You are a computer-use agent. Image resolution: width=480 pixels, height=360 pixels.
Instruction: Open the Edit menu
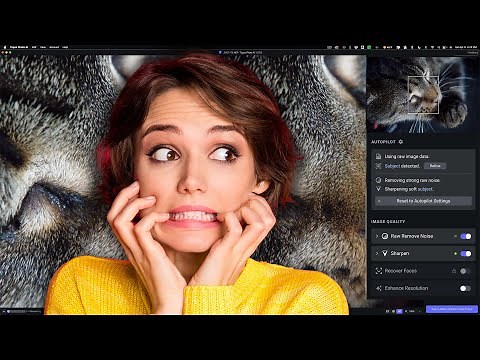click(34, 47)
